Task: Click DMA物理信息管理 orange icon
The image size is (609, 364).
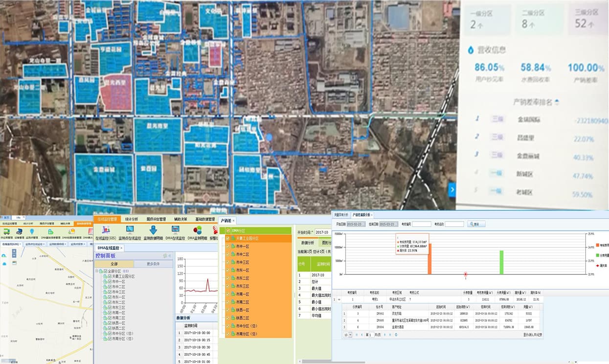Action: coord(71,231)
